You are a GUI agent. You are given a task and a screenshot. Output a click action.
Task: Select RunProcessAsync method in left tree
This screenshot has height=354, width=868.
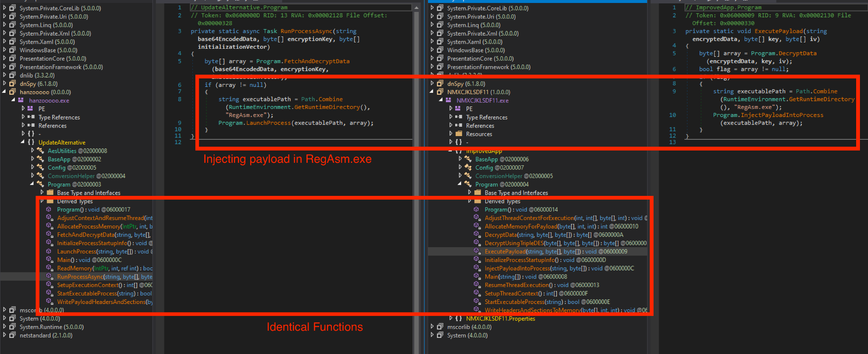pyautogui.click(x=80, y=276)
